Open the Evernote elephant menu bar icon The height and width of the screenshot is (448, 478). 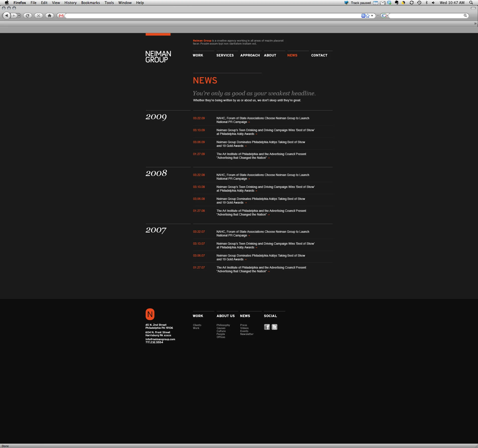click(x=397, y=3)
